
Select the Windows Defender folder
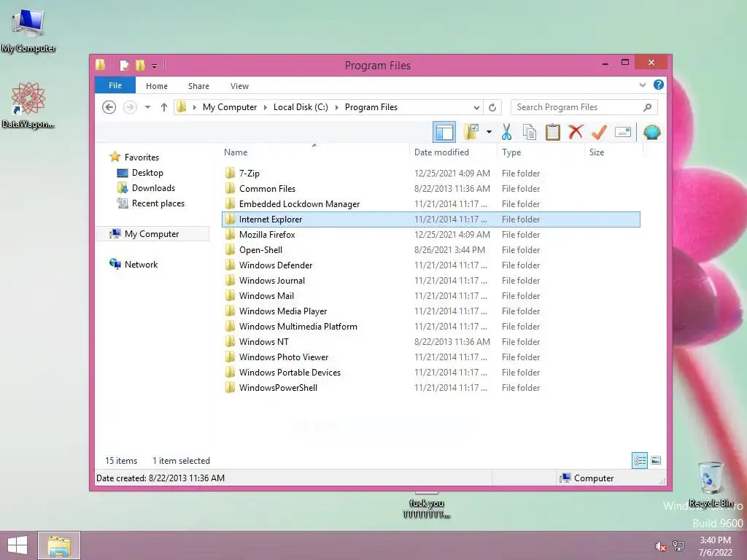[431, 265]
